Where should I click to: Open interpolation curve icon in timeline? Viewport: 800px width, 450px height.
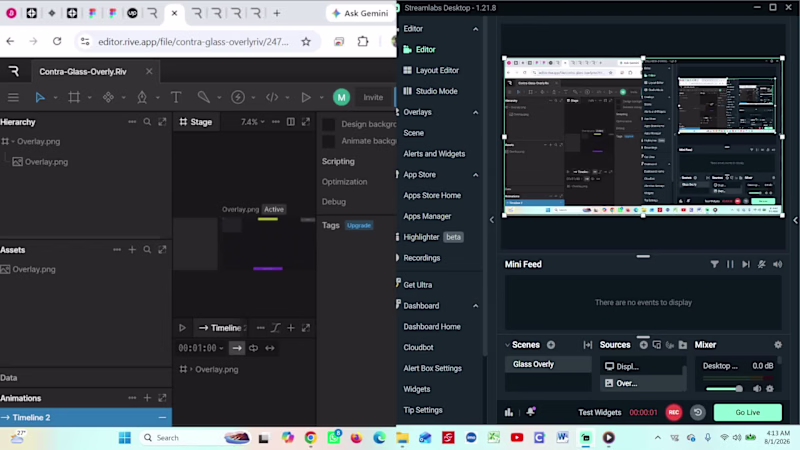tap(276, 328)
